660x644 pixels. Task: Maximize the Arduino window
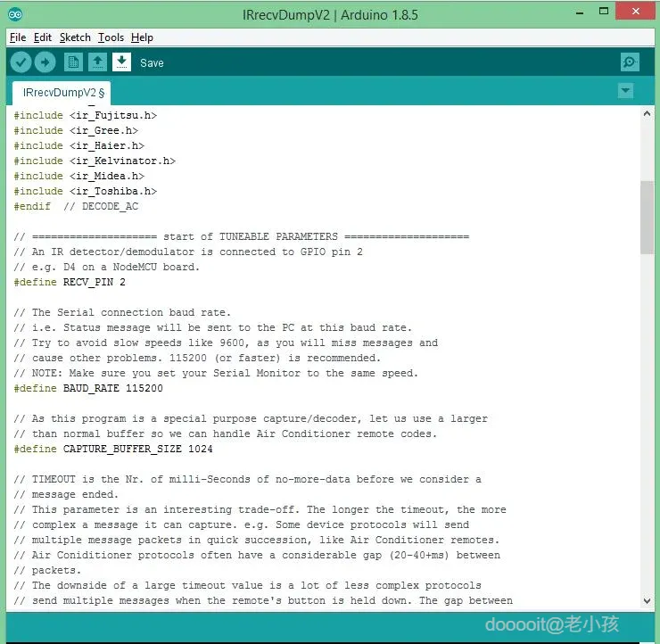[x=604, y=12]
